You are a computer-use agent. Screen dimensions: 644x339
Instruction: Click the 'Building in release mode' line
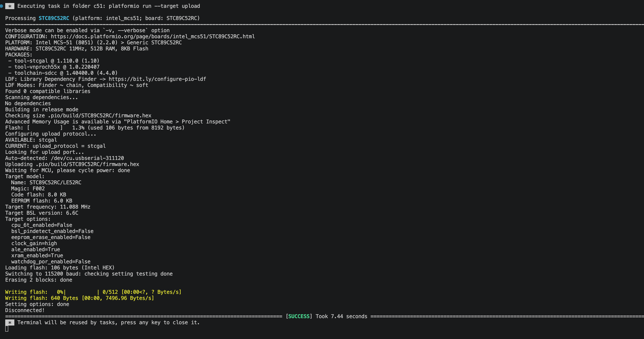tap(42, 110)
